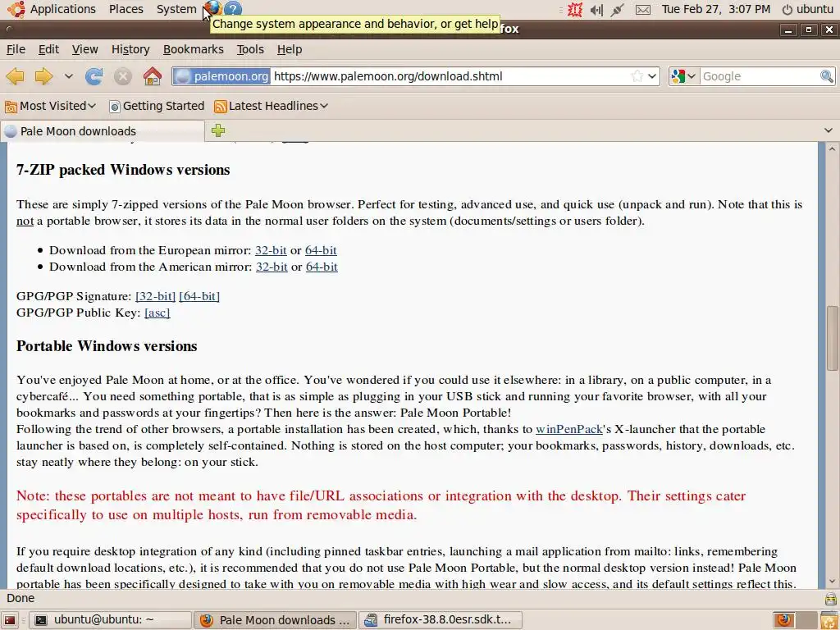Switch to Pale Moon downloads taskbar window
The height and width of the screenshot is (630, 840).
click(x=275, y=620)
